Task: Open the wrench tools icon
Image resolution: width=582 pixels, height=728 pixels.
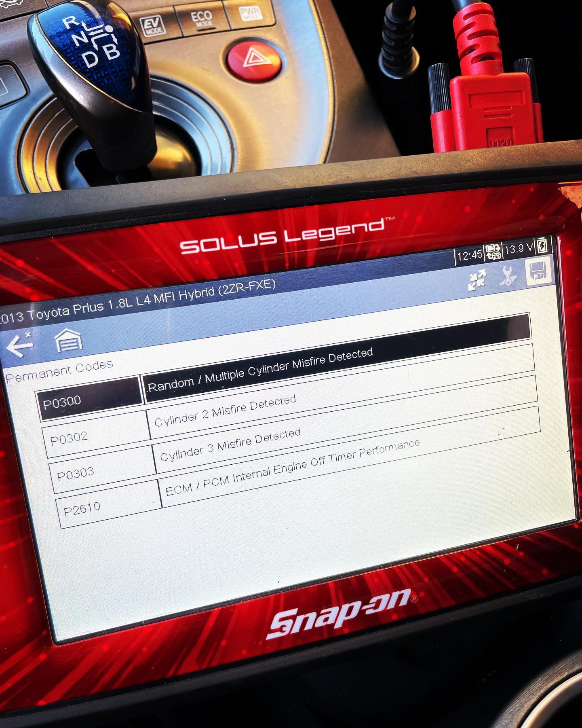Action: pos(508,277)
